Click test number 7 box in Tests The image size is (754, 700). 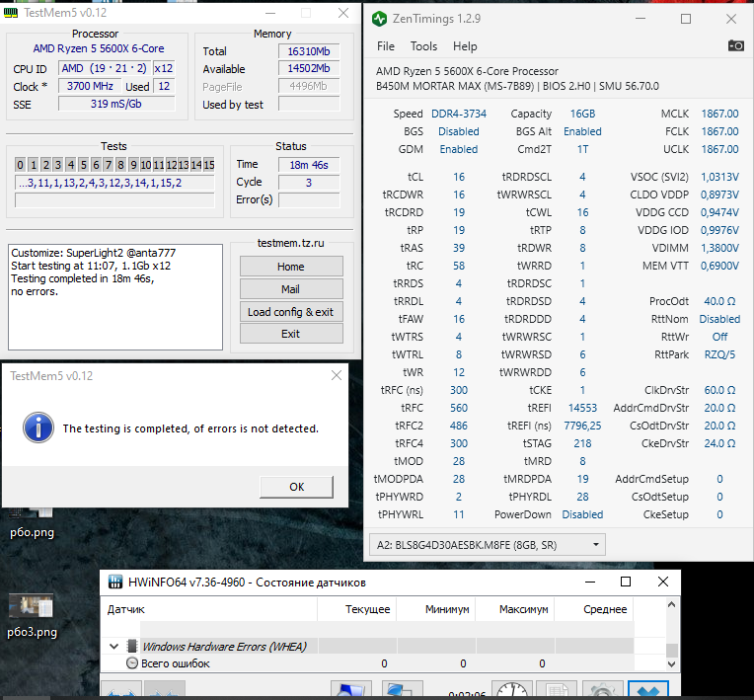click(x=109, y=165)
